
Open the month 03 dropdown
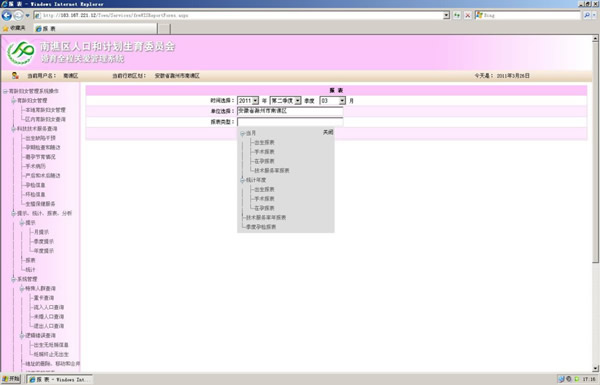pos(333,101)
